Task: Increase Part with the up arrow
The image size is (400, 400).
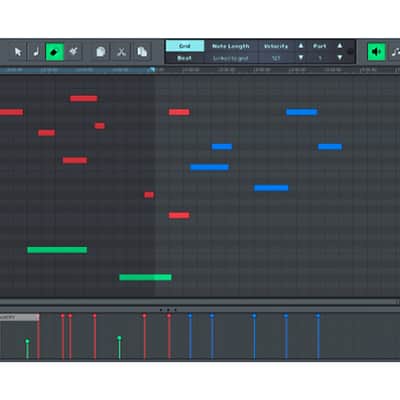Action: (x=340, y=46)
